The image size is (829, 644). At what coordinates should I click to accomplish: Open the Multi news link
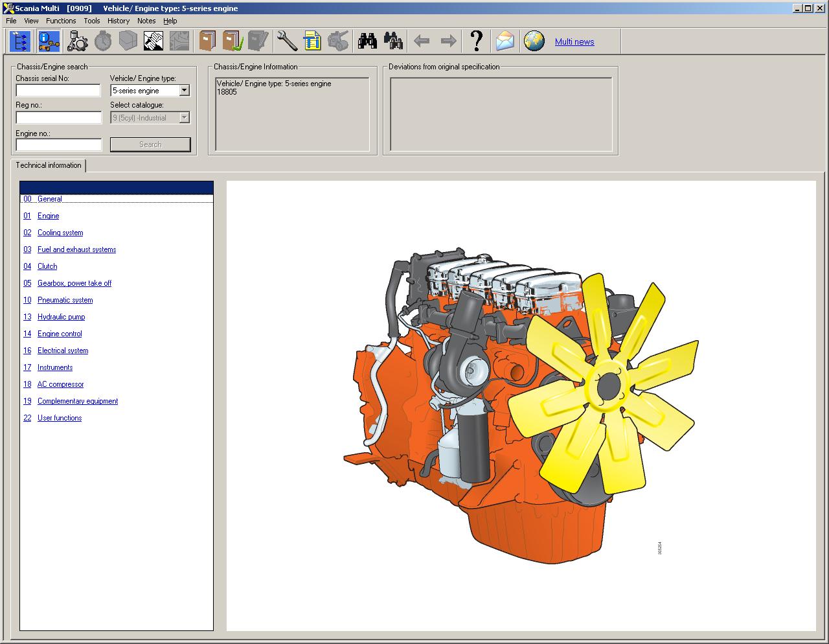(574, 42)
